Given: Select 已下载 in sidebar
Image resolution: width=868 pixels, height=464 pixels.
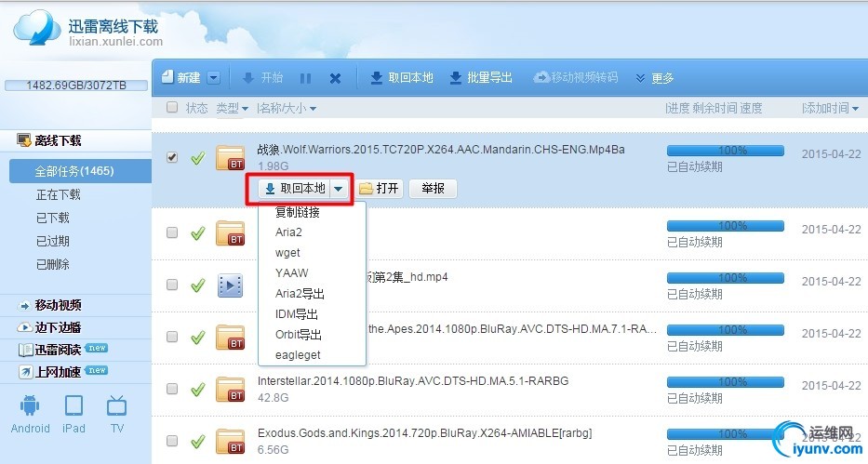Looking at the screenshot, I should [53, 218].
